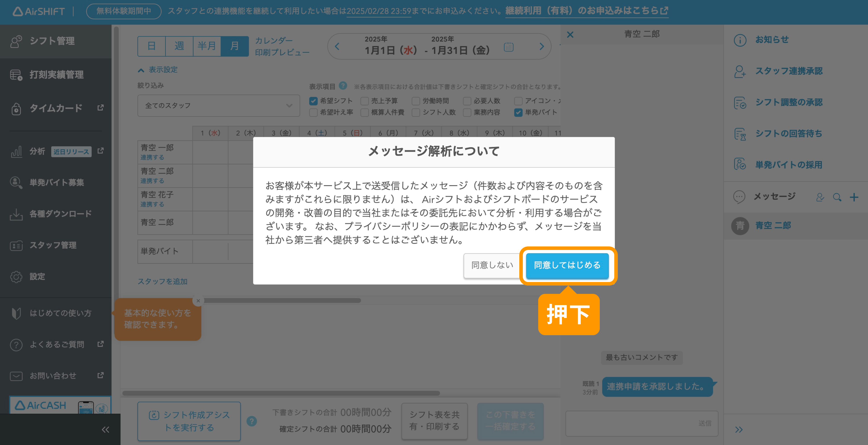
Task: Click the plus icon in メッセージ header
Action: point(854,197)
